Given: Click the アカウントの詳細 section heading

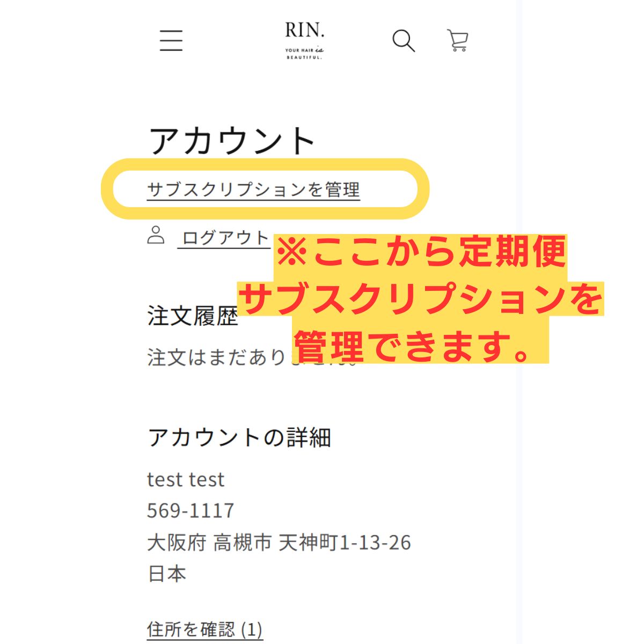Looking at the screenshot, I should (x=239, y=437).
